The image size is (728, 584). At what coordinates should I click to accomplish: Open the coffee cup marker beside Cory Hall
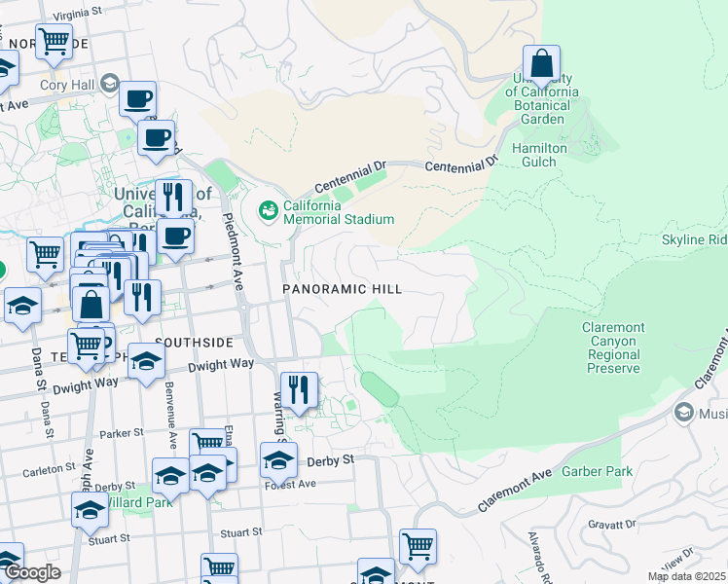tap(137, 99)
